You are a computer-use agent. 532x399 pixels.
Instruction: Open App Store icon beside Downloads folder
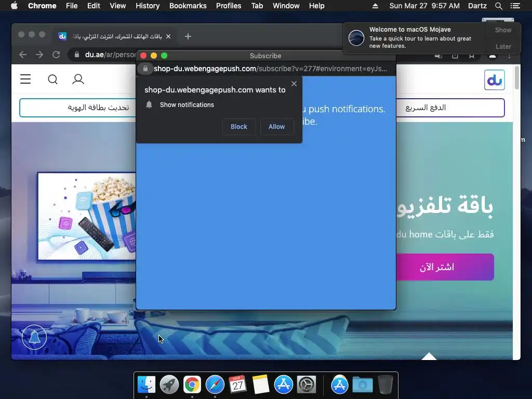pos(340,385)
